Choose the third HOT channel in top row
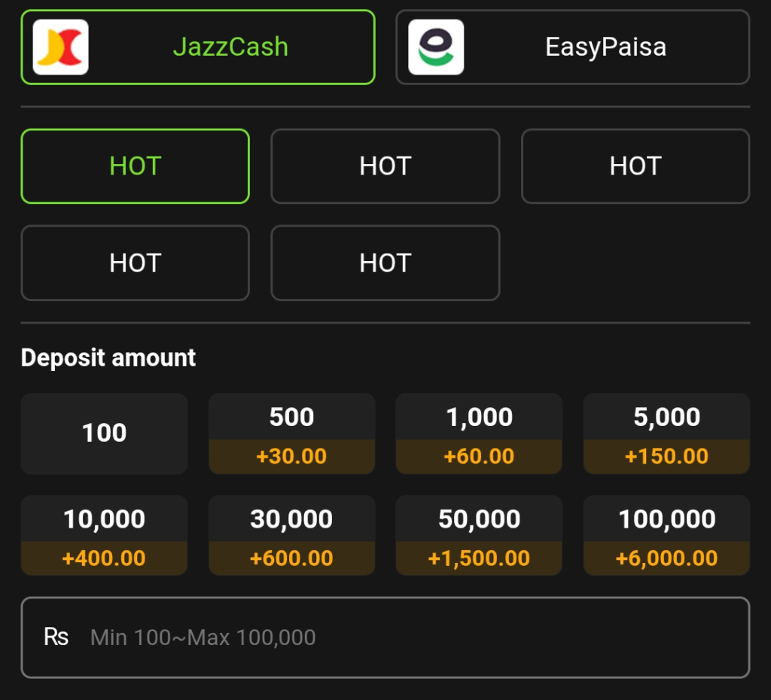Image resolution: width=771 pixels, height=700 pixels. (x=635, y=166)
